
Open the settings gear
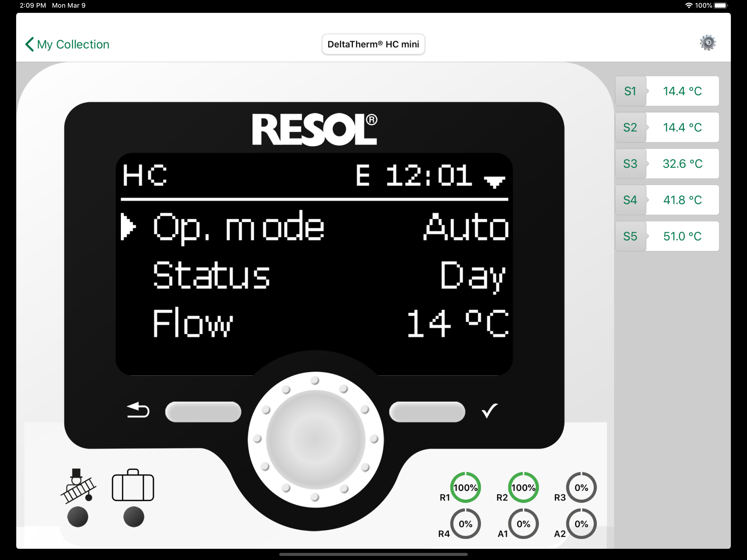[x=707, y=43]
